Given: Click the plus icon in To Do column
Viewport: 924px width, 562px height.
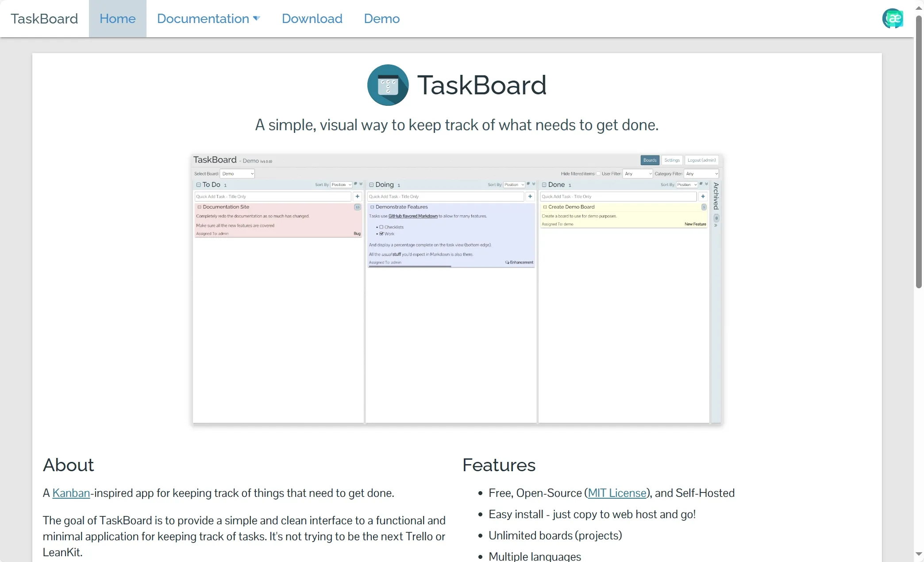Looking at the screenshot, I should point(357,197).
